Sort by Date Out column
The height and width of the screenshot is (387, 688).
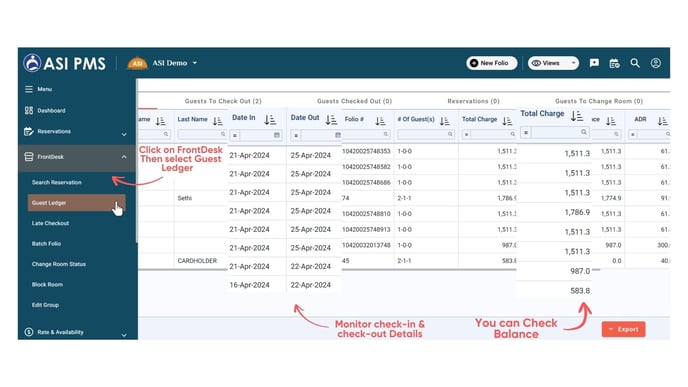331,119
